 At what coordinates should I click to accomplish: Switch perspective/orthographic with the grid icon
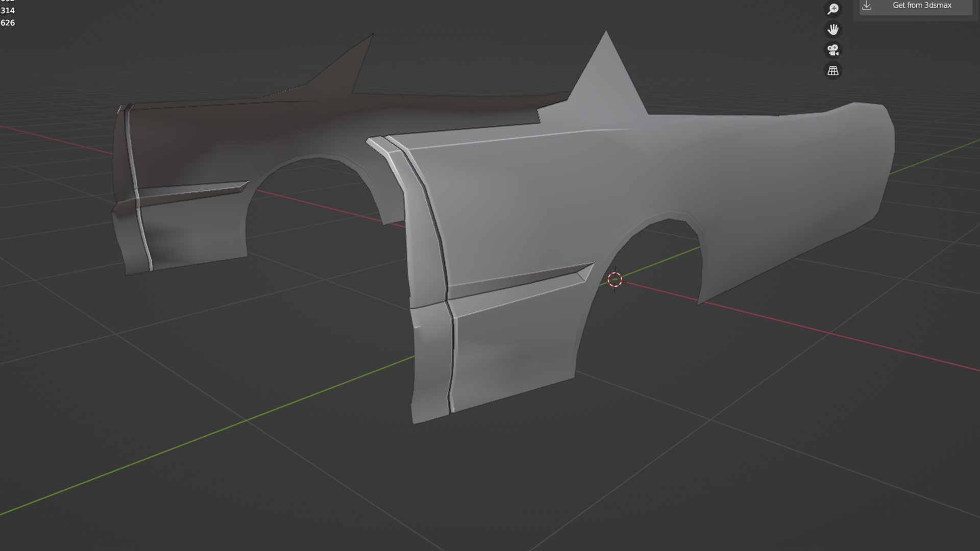(833, 70)
